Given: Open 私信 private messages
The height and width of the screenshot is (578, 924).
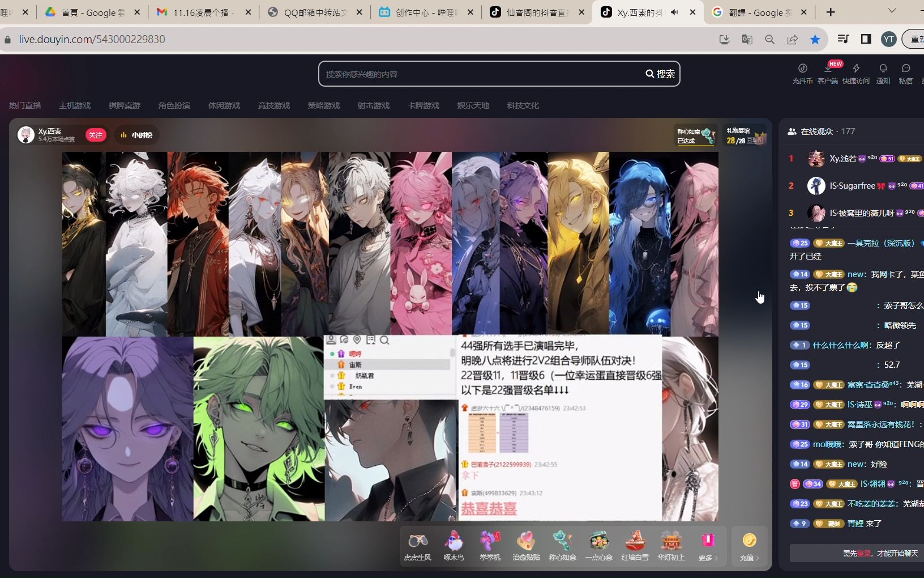Looking at the screenshot, I should click(906, 74).
